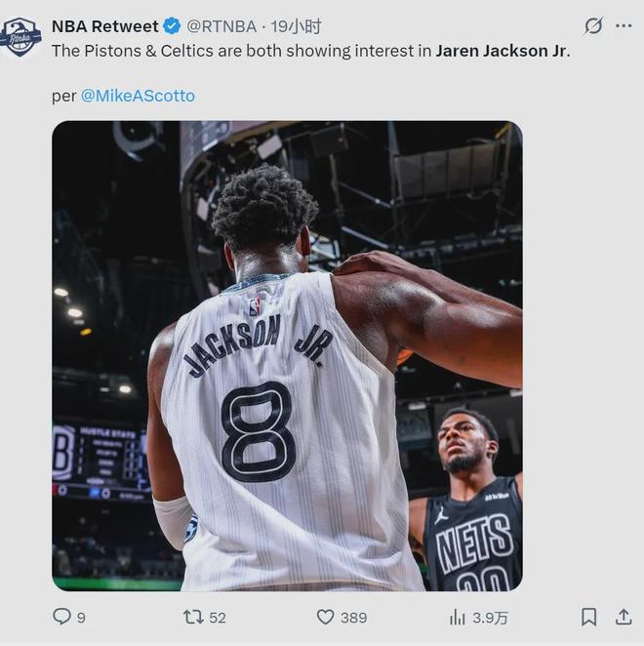
Task: View post analytics bar-chart icon
Action: 457,617
